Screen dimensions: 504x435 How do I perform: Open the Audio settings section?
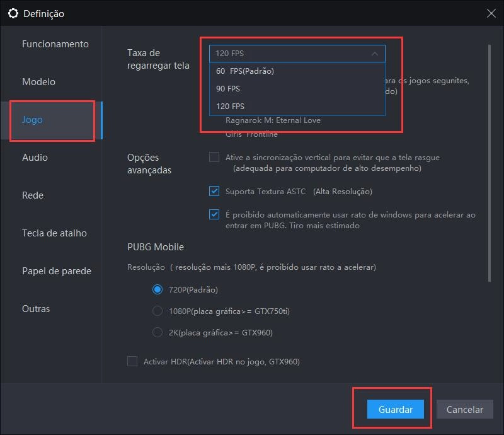coord(35,158)
